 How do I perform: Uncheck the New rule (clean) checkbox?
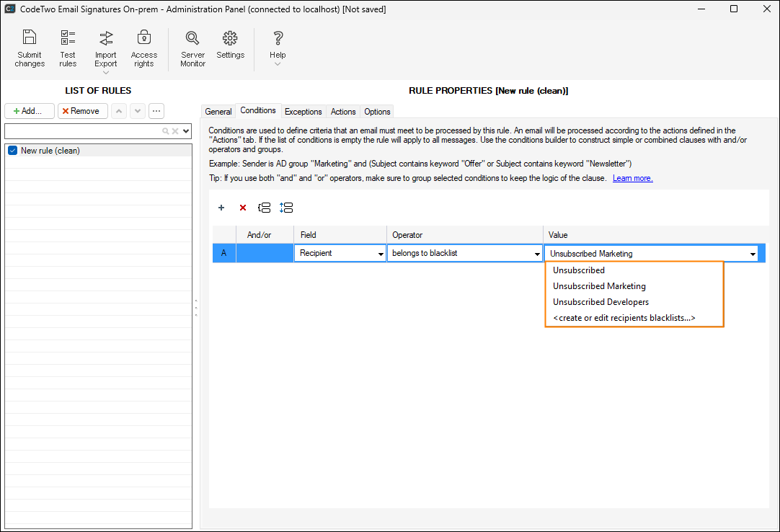tap(12, 151)
